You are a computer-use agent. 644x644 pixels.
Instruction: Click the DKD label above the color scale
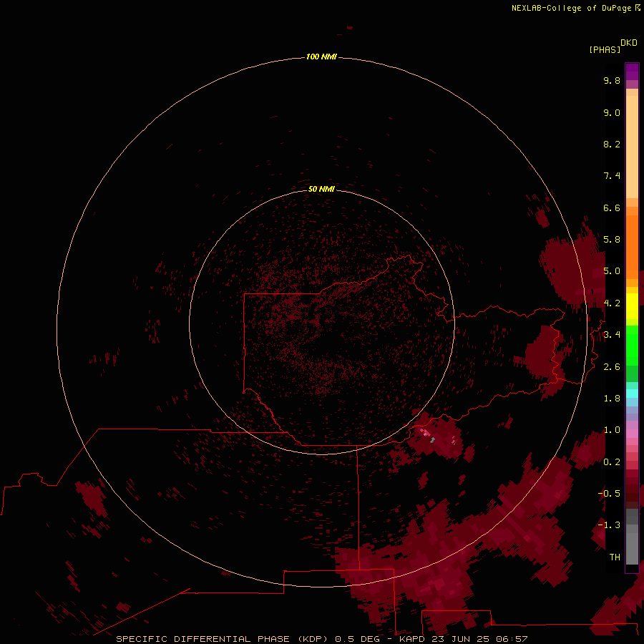point(629,43)
